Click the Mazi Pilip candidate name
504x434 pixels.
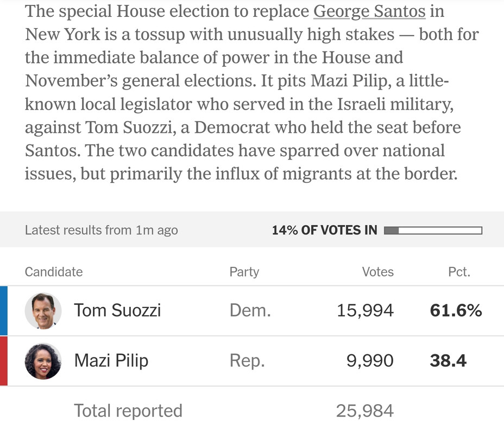111,361
